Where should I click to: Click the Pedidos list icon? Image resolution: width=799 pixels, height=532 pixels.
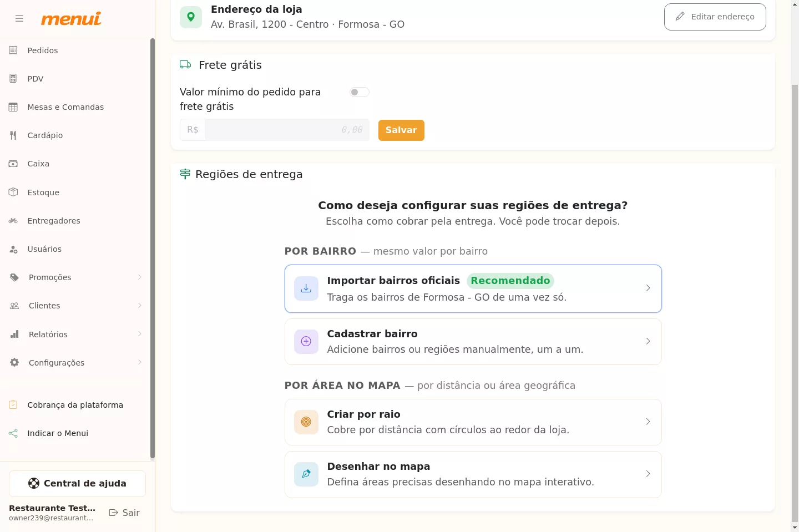(x=13, y=50)
